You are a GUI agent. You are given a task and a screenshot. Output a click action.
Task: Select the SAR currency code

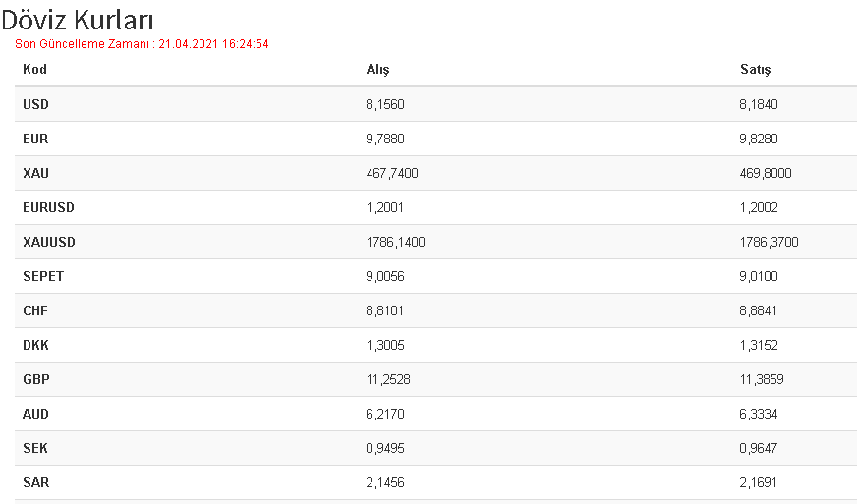[x=36, y=483]
